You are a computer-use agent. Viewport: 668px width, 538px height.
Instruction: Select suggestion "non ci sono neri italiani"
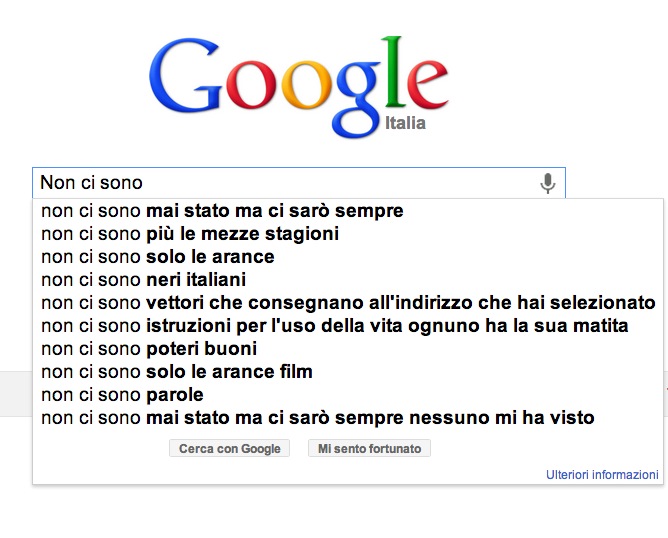[144, 280]
